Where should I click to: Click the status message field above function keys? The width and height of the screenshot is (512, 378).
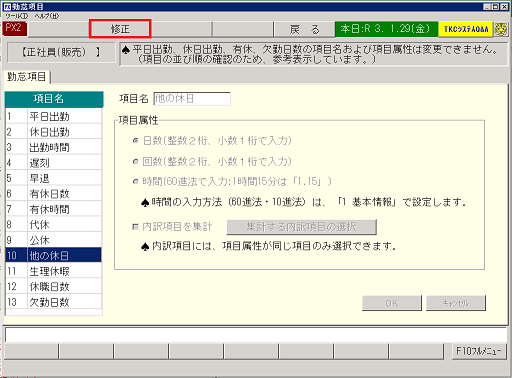255,335
